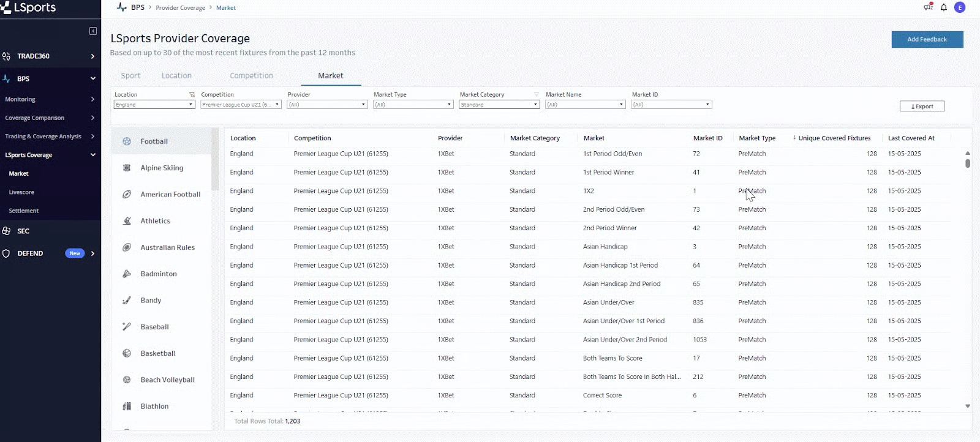Open the Provider filter dropdown
The image size is (980, 442).
click(x=327, y=105)
